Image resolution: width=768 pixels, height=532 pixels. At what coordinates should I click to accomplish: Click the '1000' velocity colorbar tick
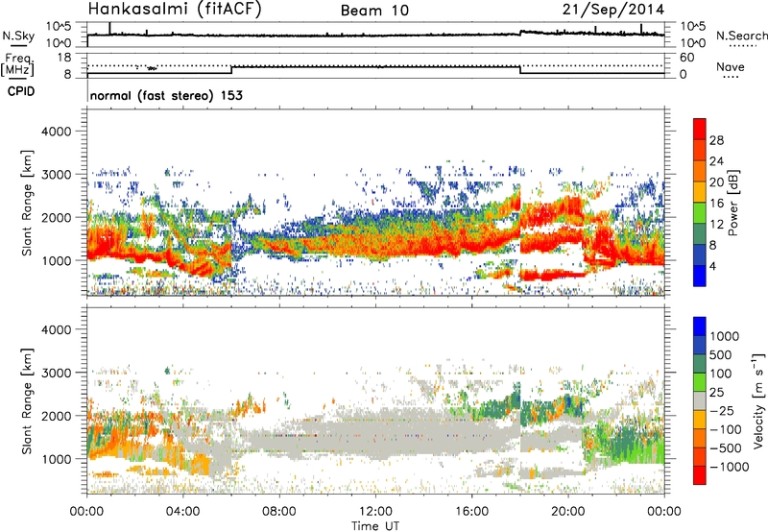[x=725, y=336]
